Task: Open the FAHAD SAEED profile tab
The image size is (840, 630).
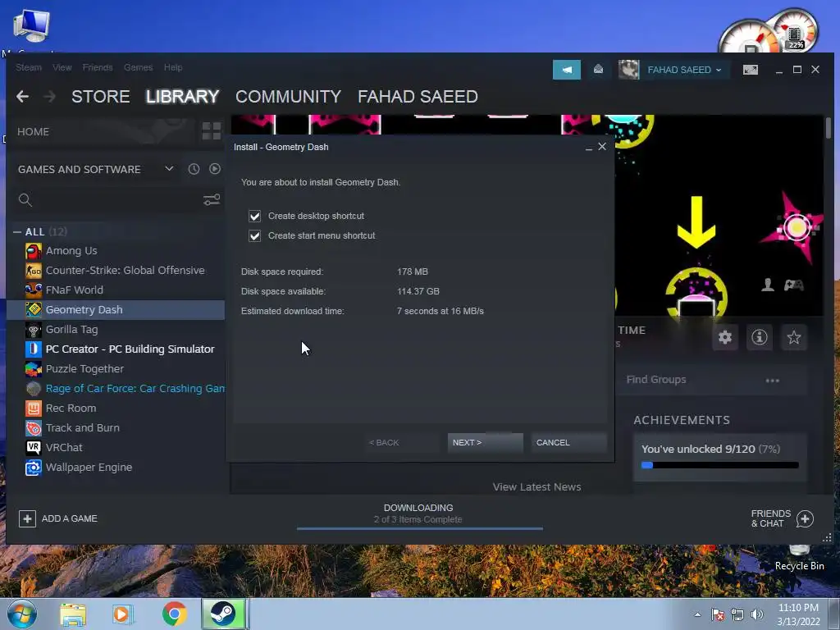Action: point(418,97)
